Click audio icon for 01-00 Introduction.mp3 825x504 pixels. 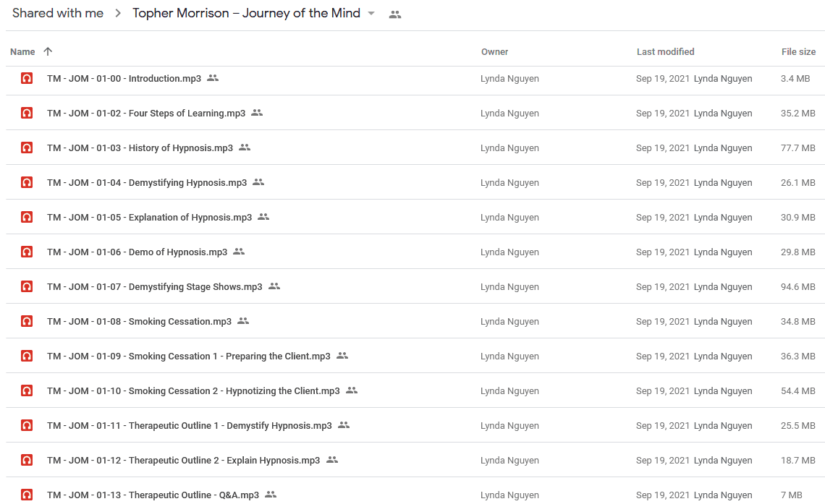(x=27, y=78)
